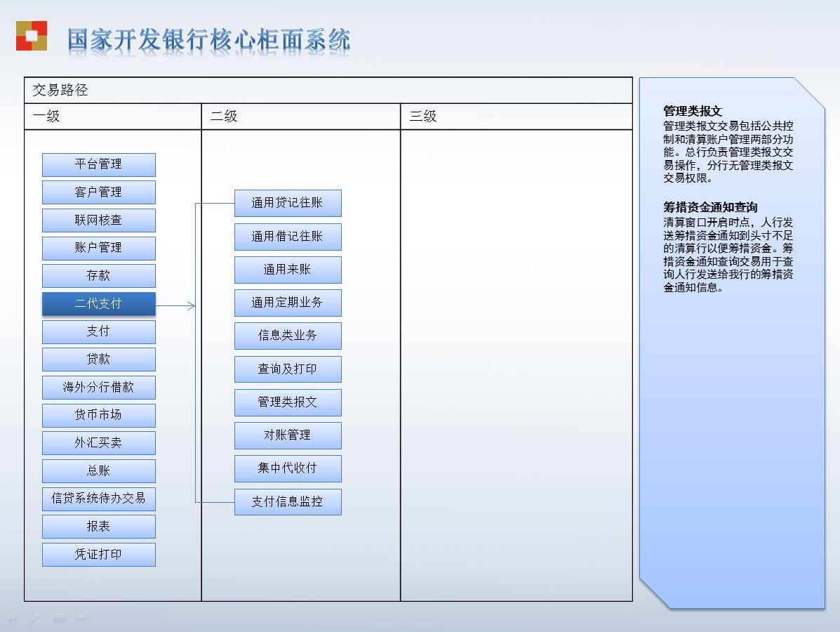Click the 筹措资金通知查询 heading
840x632 pixels.
click(x=710, y=207)
